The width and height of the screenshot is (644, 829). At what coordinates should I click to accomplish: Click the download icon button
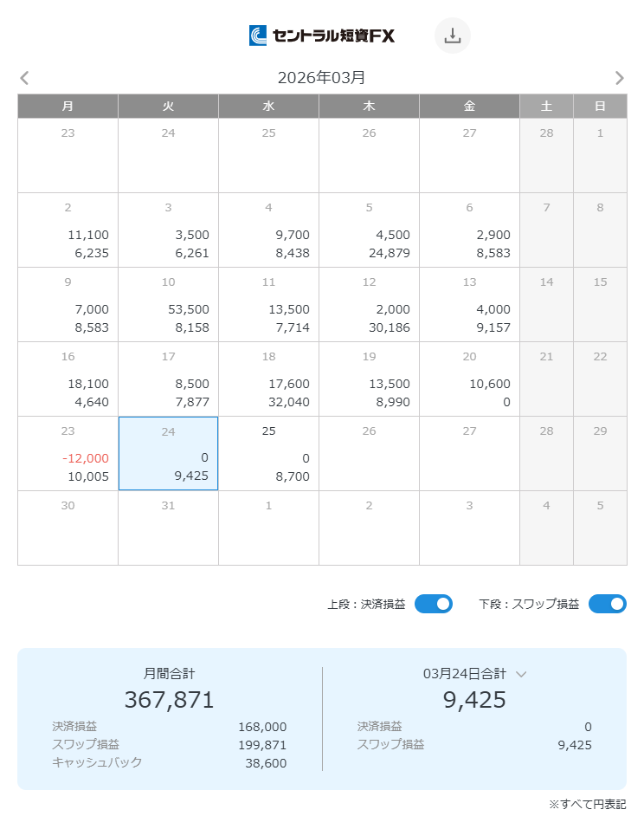pyautogui.click(x=452, y=36)
